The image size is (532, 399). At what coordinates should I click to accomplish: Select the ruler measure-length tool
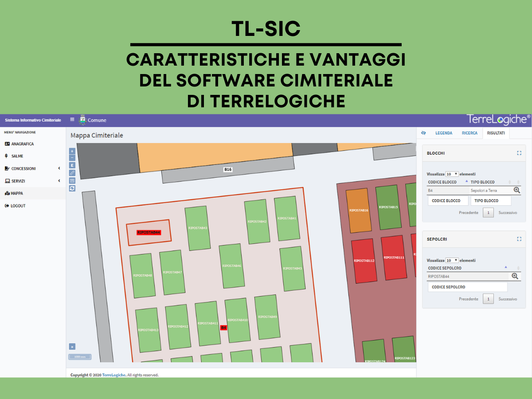72,173
